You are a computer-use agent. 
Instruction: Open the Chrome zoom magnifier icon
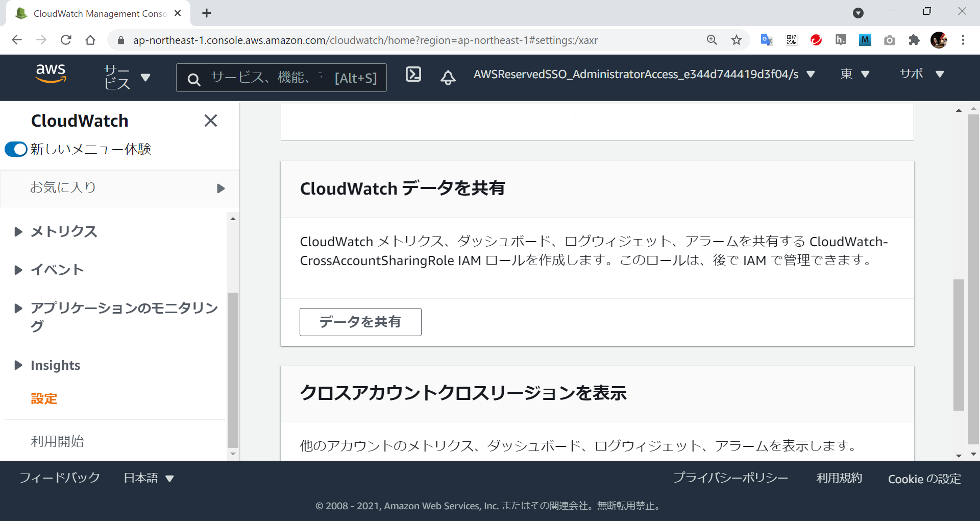712,40
